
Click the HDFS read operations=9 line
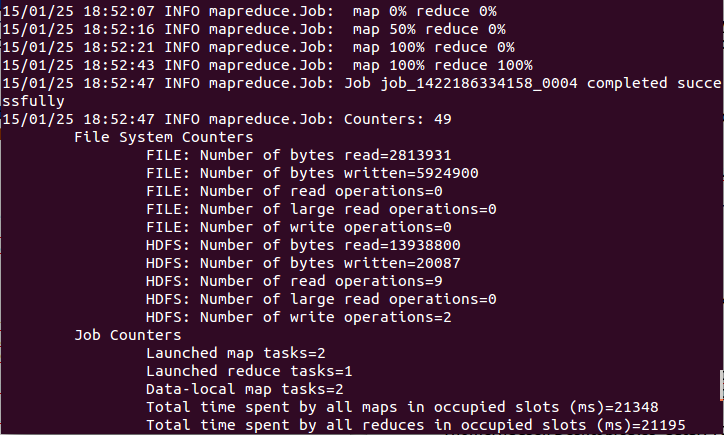pos(295,281)
